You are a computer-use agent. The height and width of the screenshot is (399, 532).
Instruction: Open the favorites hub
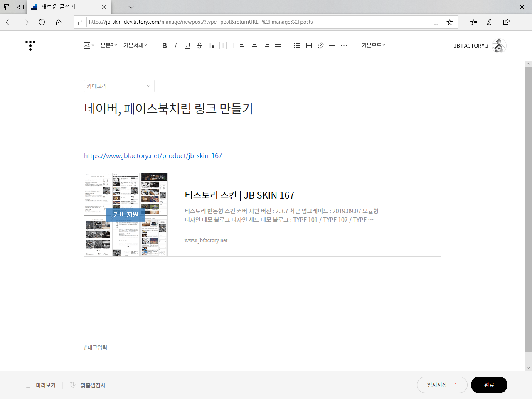click(473, 22)
